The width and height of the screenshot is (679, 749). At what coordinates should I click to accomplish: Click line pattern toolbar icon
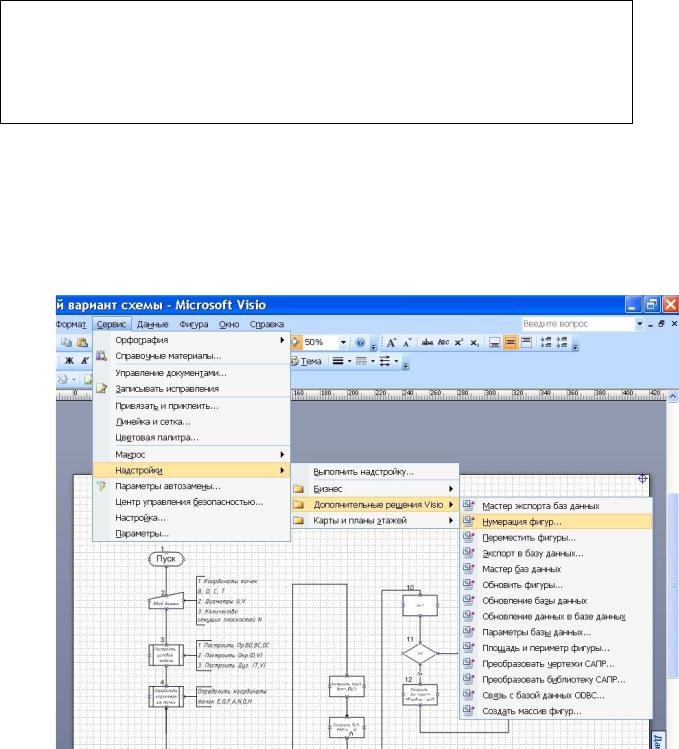361,361
